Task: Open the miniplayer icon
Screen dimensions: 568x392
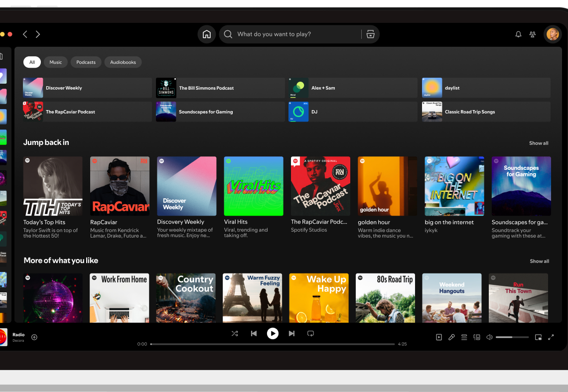Action: 538,337
